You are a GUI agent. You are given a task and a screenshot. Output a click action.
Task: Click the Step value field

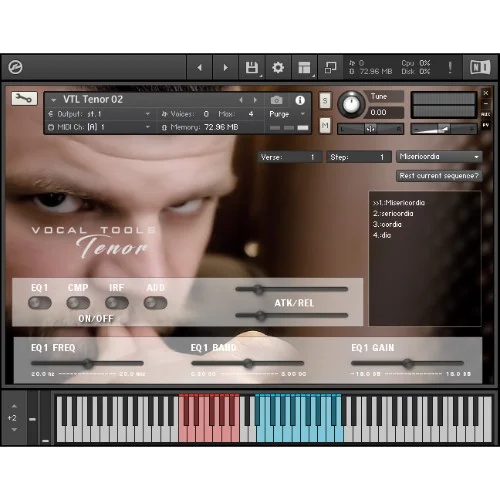pos(359,157)
